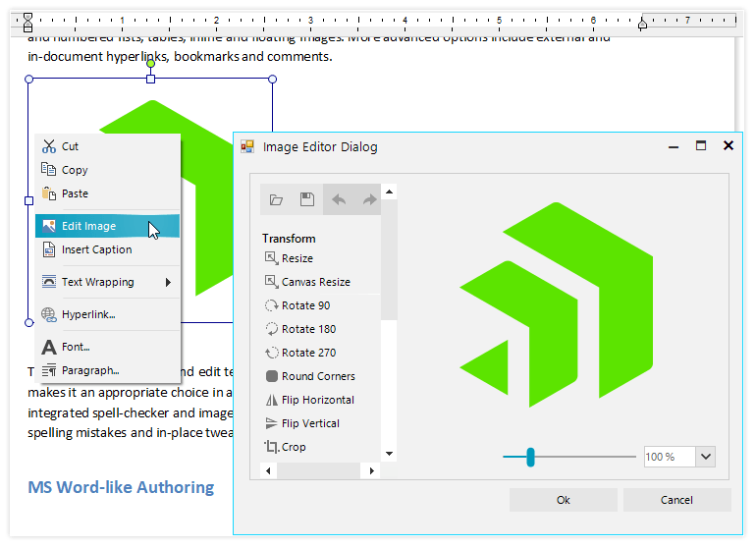Click the tool list scroll up arrow

click(389, 192)
